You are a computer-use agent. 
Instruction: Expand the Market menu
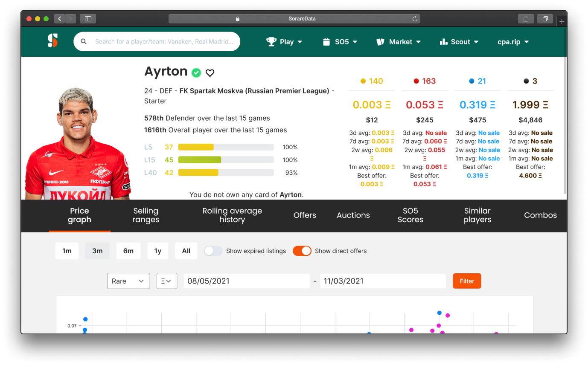pos(399,42)
